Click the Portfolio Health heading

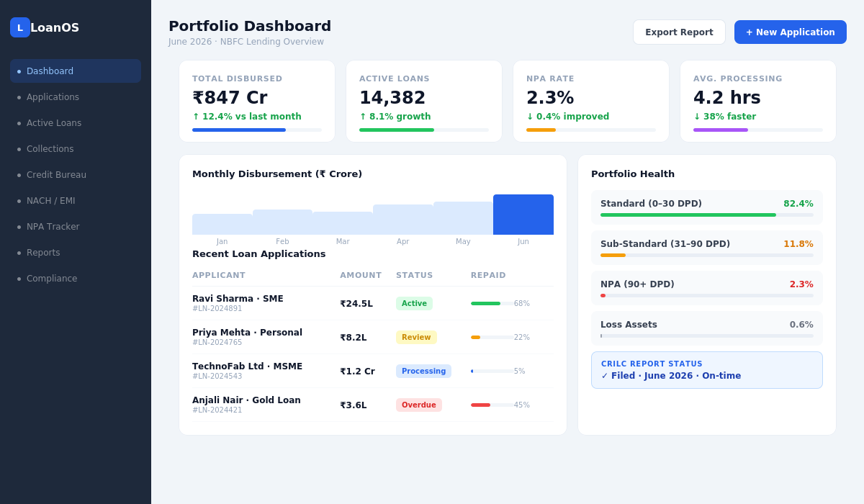point(633,174)
